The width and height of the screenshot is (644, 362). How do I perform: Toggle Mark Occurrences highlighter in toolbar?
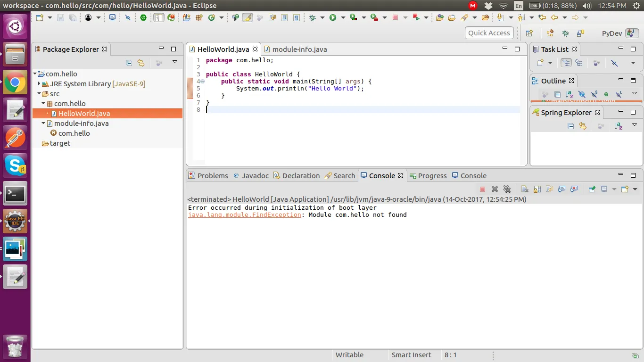(248, 17)
